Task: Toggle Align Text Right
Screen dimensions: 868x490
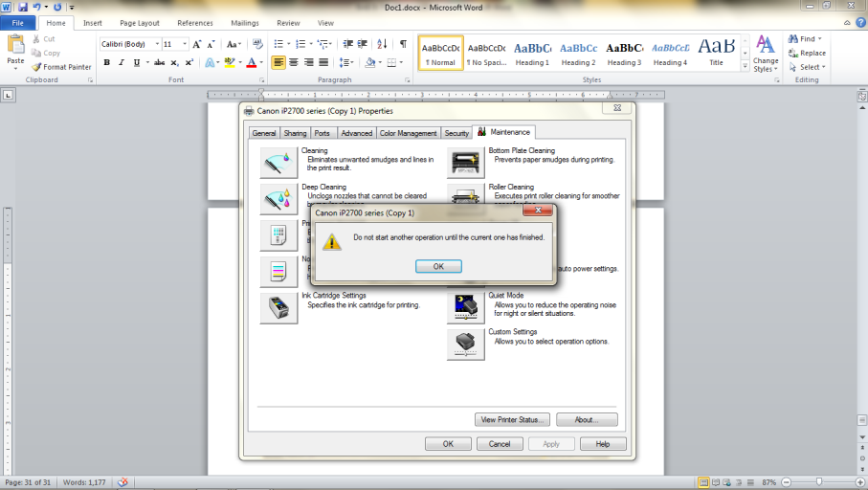Action: point(308,62)
